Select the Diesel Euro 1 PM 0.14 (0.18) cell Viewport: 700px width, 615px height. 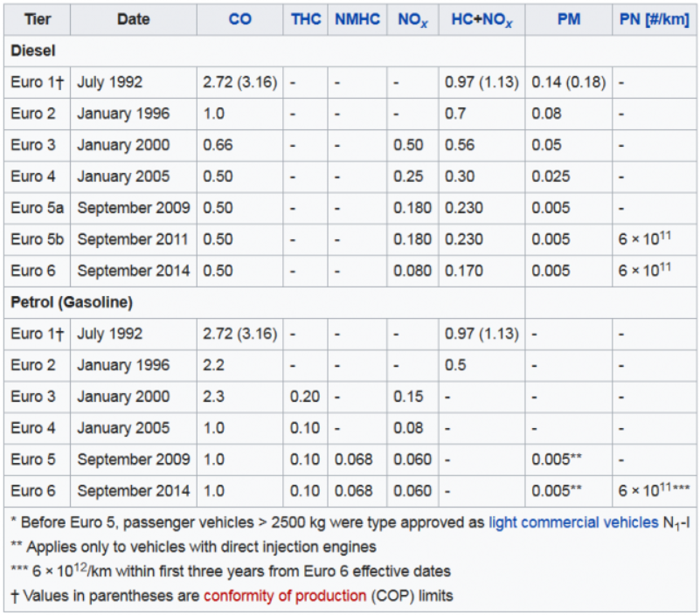[568, 82]
